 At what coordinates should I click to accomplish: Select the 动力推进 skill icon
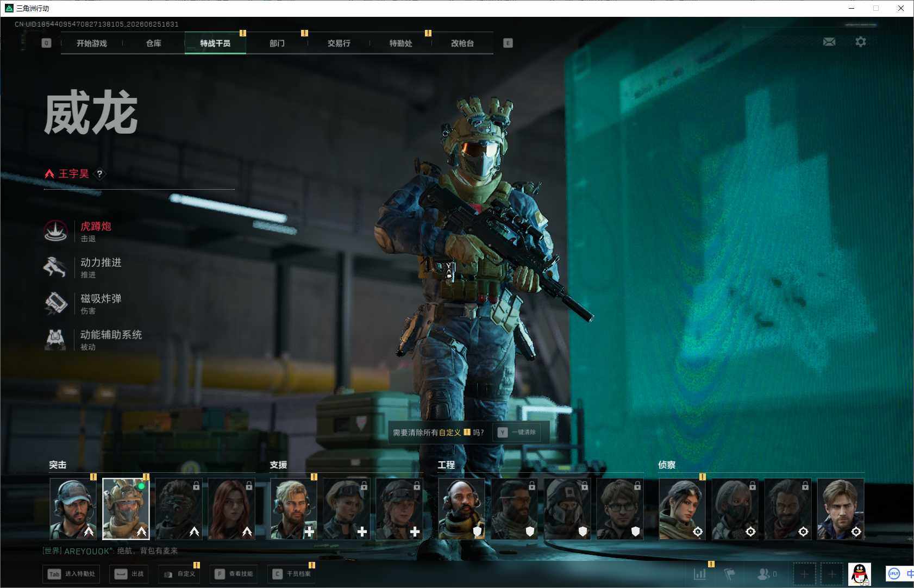[x=55, y=267]
